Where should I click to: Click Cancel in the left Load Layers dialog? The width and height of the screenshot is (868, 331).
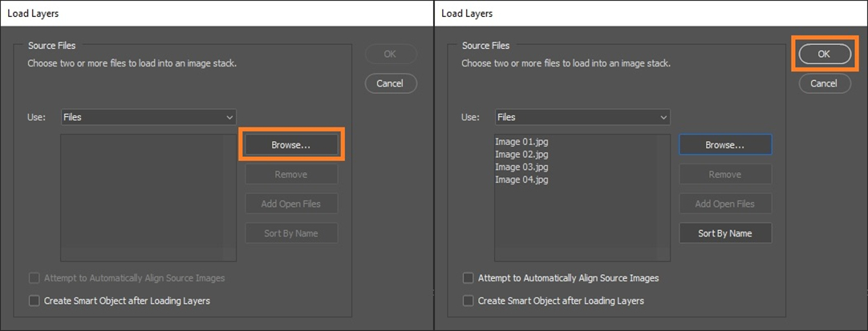click(390, 83)
